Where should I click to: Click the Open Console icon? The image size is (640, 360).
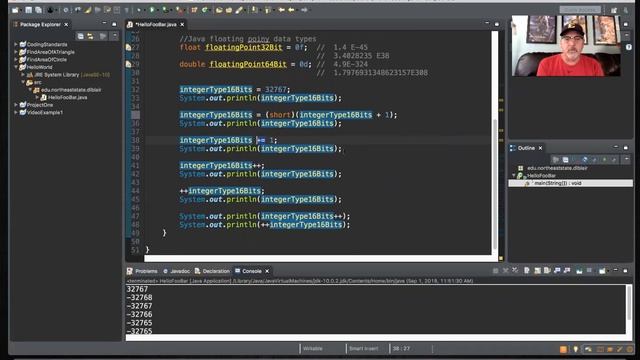[602, 271]
